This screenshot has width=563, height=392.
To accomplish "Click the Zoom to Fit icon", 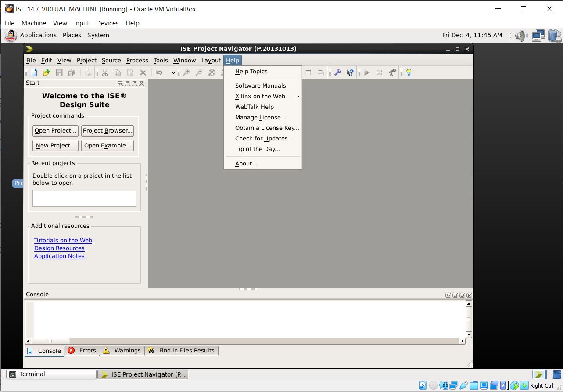I will [212, 72].
